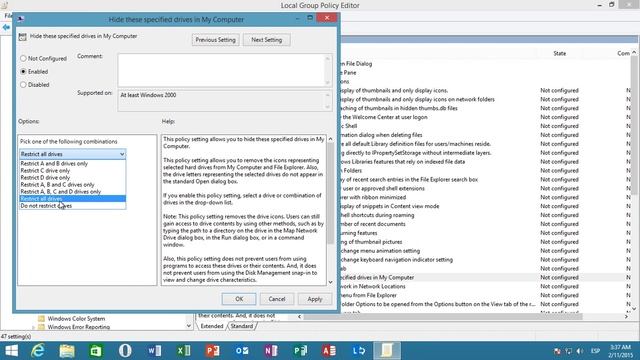Open Access from the taskbar

click(329, 351)
